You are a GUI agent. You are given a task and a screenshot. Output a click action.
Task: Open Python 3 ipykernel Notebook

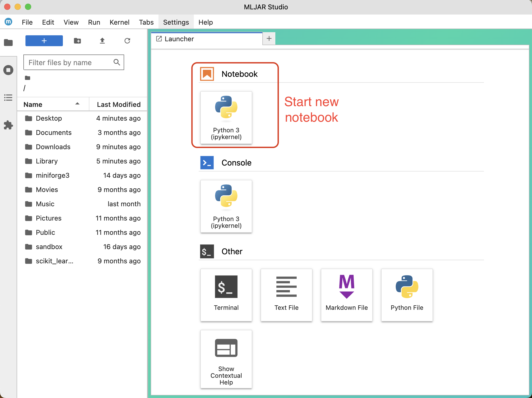click(226, 118)
